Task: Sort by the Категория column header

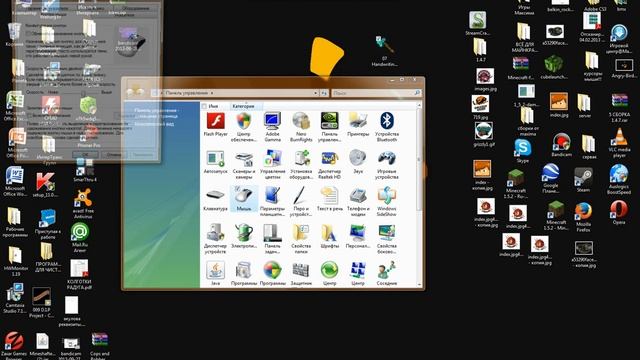Action: coord(243,106)
